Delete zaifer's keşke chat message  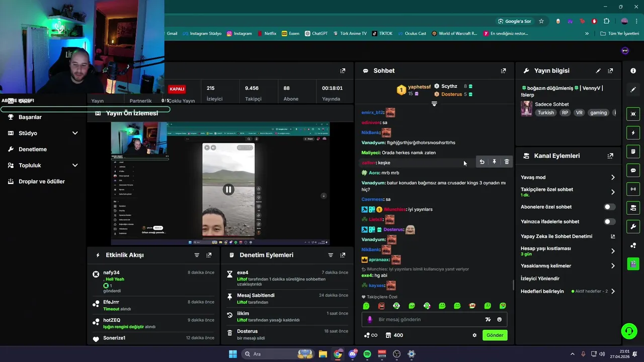[x=507, y=162]
